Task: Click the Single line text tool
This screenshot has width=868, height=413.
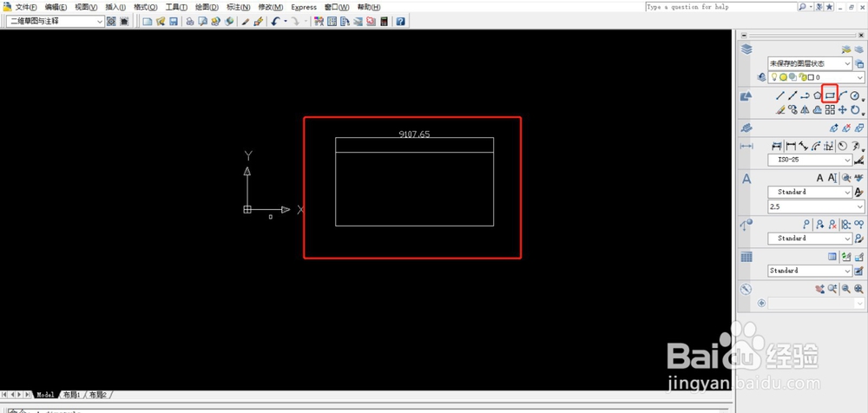Action: [x=832, y=178]
